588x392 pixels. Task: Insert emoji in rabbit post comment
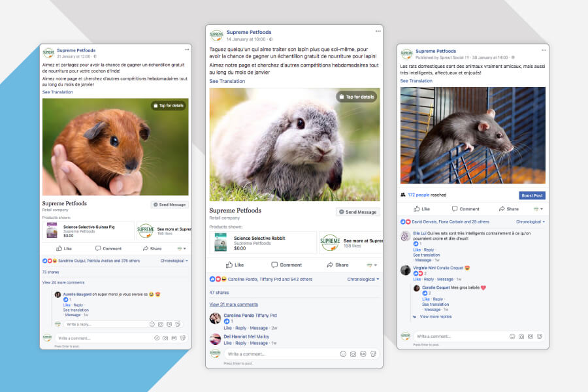click(x=343, y=353)
